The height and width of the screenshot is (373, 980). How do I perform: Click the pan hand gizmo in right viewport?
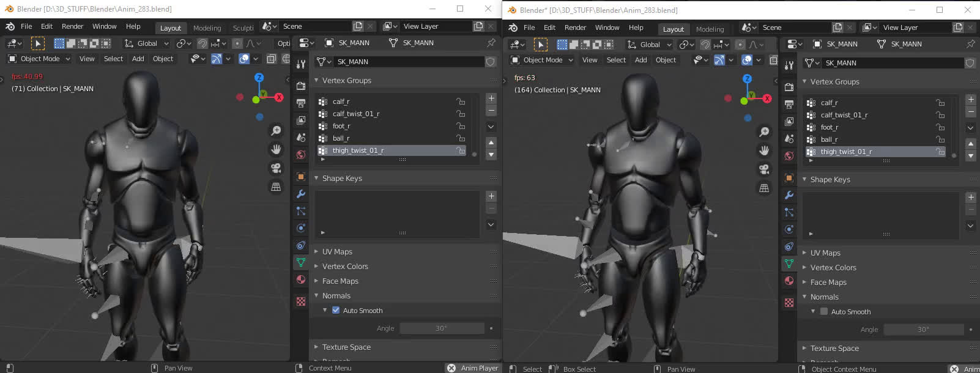pos(764,150)
